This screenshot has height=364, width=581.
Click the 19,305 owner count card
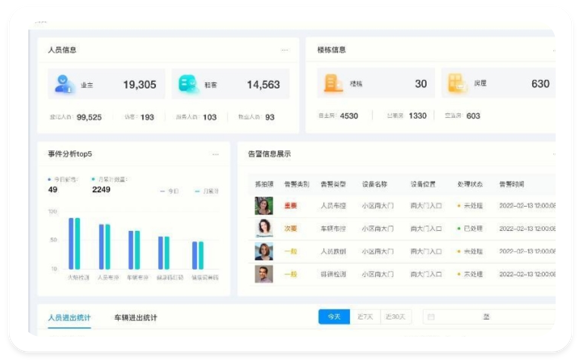click(106, 84)
